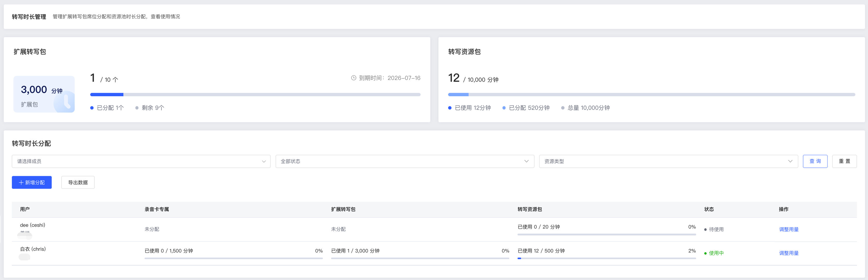Click the green 使用中 status indicator

pos(714,253)
